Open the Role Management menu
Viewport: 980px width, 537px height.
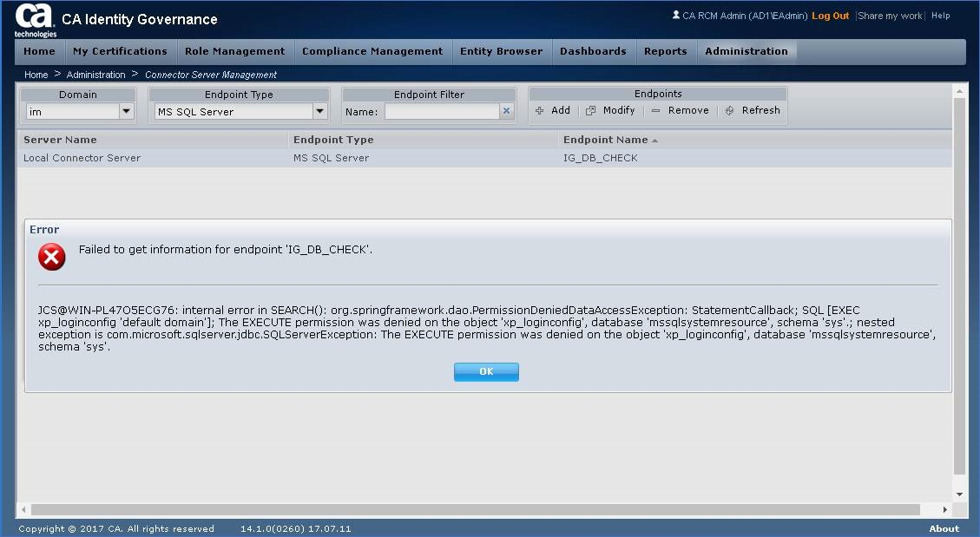[235, 51]
